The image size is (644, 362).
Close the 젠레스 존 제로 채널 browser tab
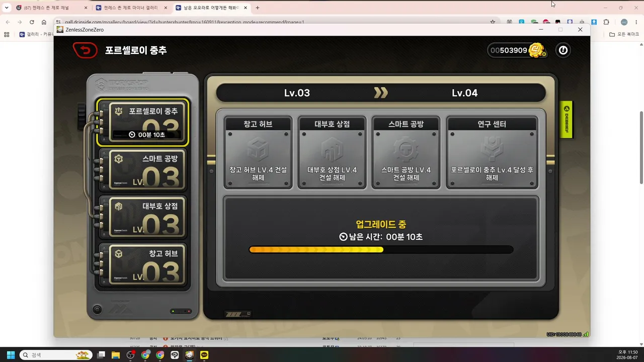click(86, 8)
